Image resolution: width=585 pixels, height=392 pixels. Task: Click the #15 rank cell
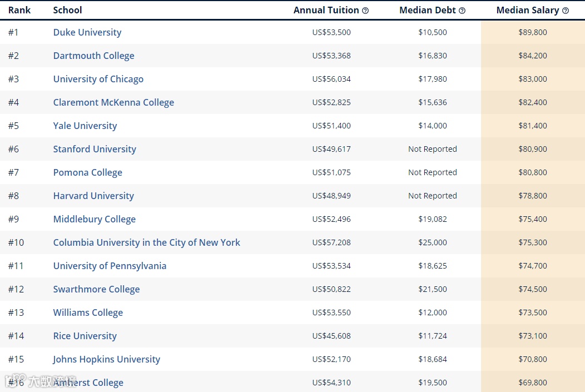[x=16, y=360]
